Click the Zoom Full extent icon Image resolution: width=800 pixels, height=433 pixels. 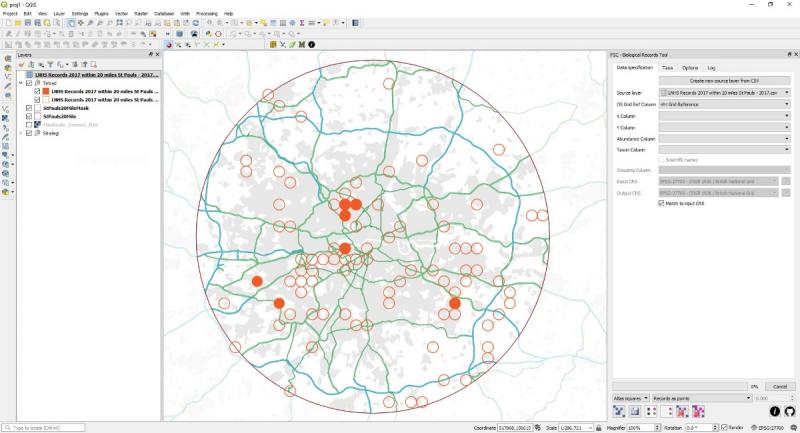(119, 23)
